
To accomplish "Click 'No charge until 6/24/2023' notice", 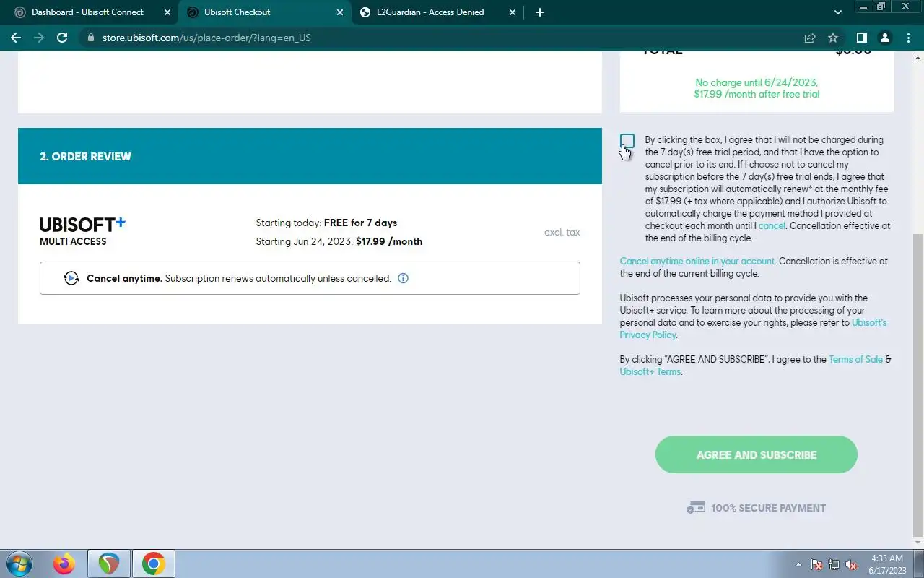I will click(757, 88).
